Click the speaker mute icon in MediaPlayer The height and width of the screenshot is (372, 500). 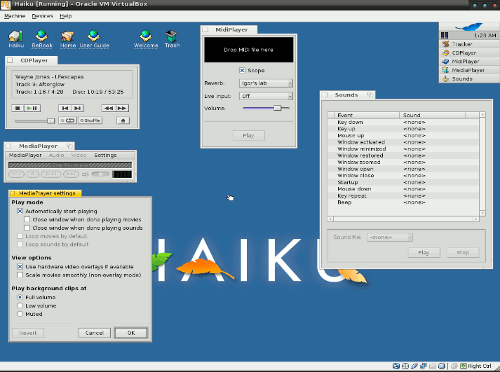pyautogui.click(x=85, y=174)
